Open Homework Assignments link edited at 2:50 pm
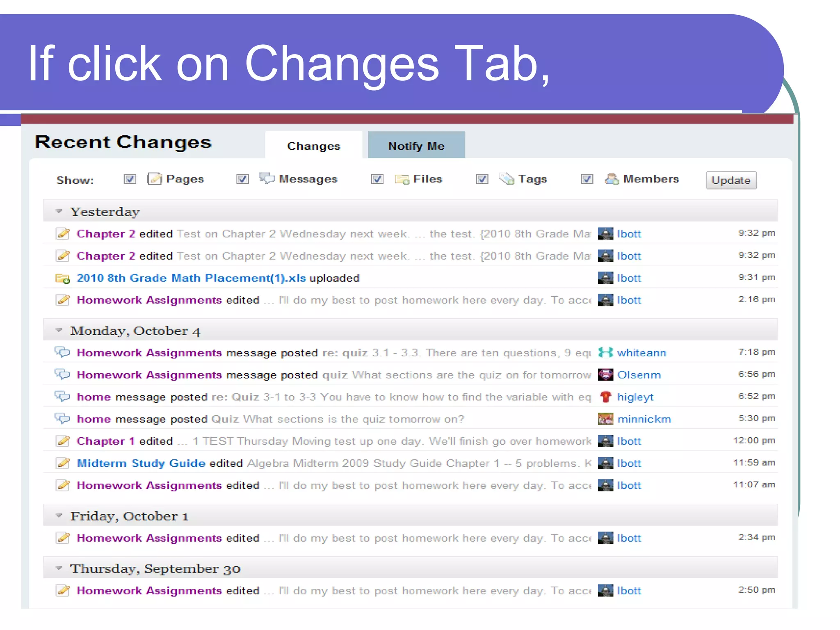840x630 pixels. tap(149, 591)
